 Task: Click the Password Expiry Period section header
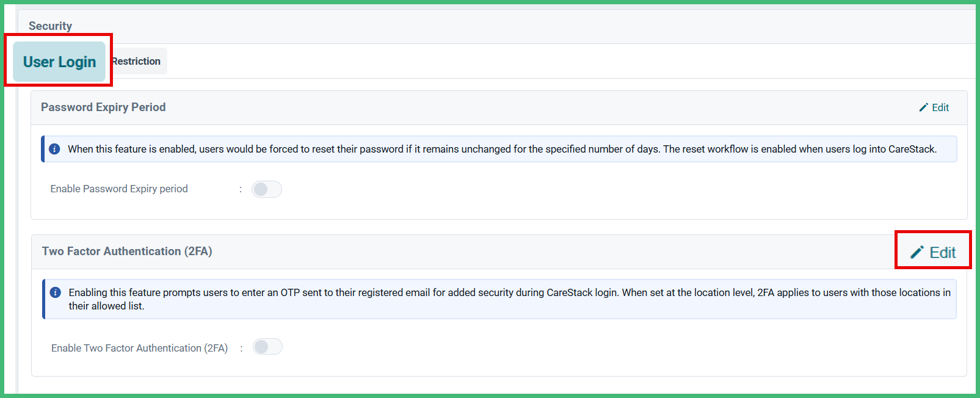103,107
